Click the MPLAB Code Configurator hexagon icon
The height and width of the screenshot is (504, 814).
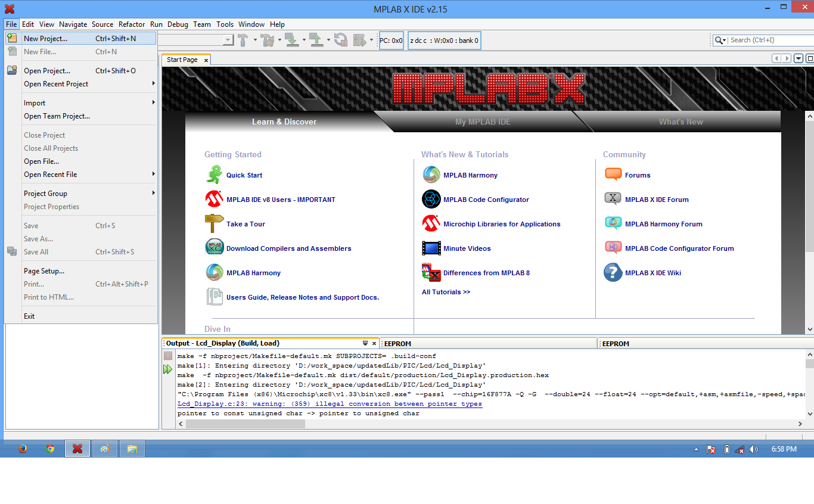click(431, 199)
